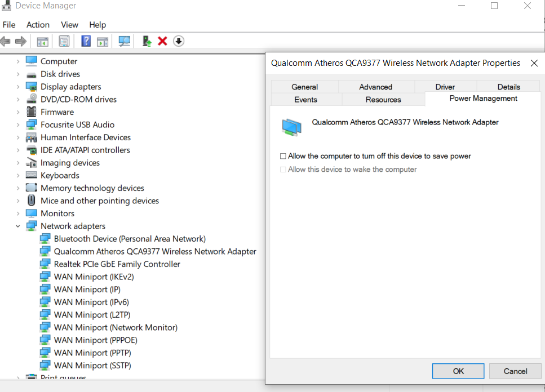Click the Back arrow toolbar icon
The width and height of the screenshot is (545, 392).
[6, 41]
